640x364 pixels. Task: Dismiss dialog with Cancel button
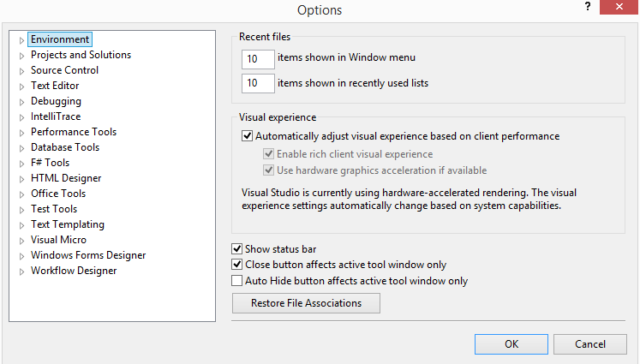590,344
